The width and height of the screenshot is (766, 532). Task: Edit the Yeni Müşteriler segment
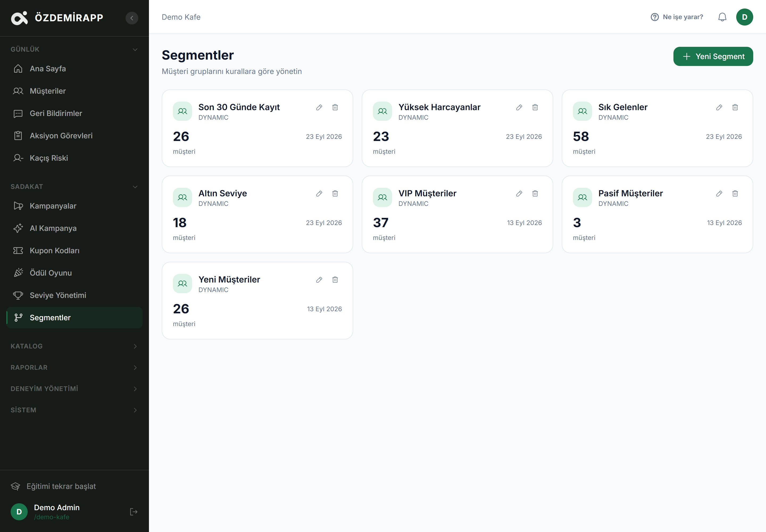(x=319, y=280)
